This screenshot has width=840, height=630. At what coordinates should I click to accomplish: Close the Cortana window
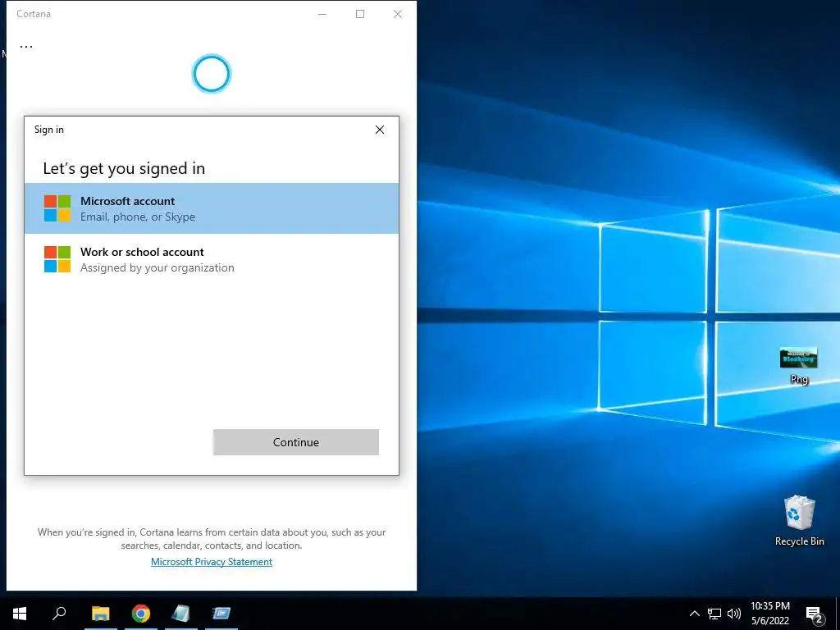tap(398, 14)
